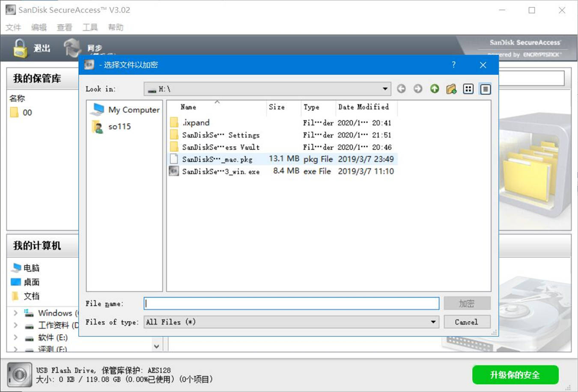Select 电脑 in my computer panel
Screen dimensions: 578x392
click(x=26, y=268)
